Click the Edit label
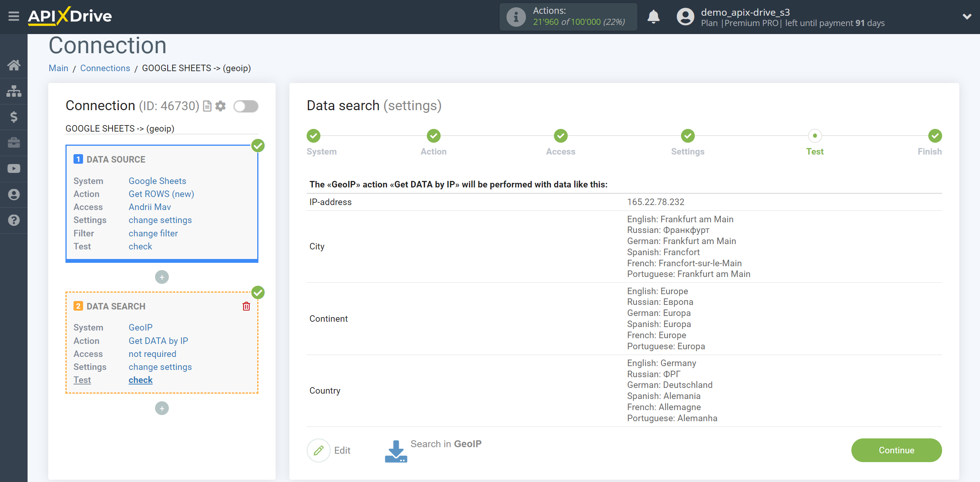Screen dimensions: 980x482 click(x=342, y=450)
